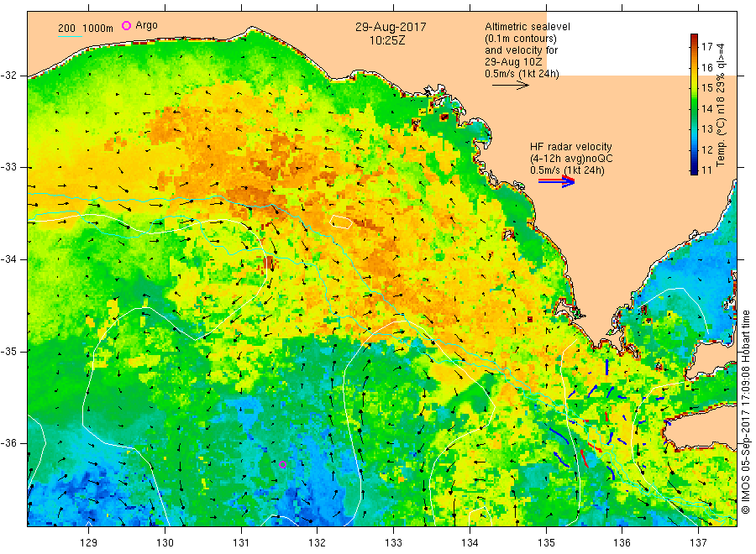
Task: Click the red and blue HF radar arrow
Action: tap(557, 181)
